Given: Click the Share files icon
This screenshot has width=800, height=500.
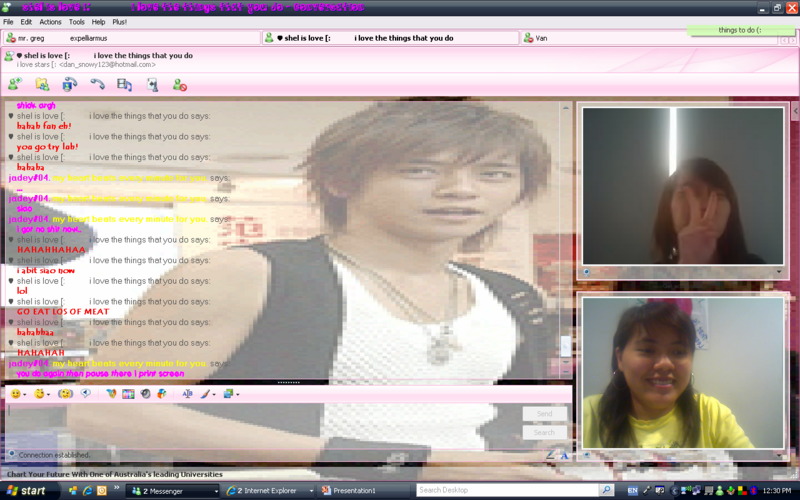Looking at the screenshot, I should 42,85.
